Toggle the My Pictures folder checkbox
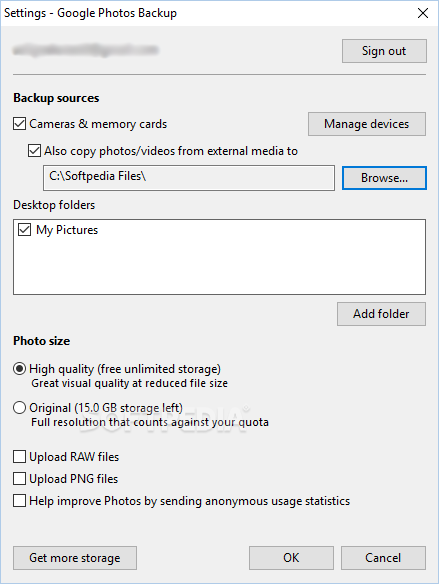The image size is (439, 584). (24, 230)
